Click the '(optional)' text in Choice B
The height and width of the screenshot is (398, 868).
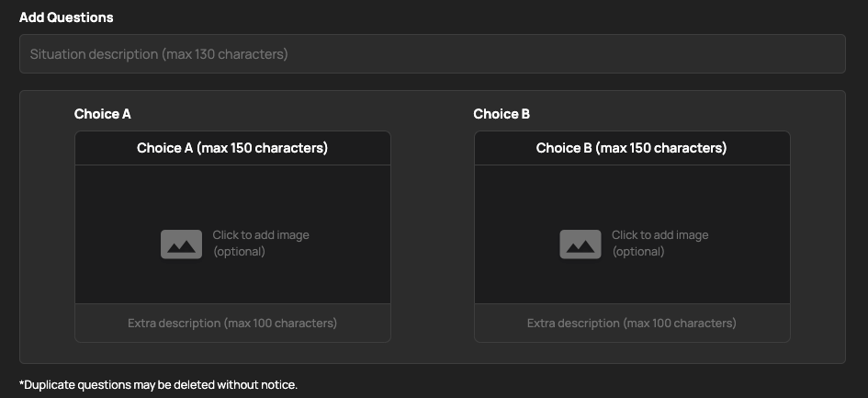638,252
